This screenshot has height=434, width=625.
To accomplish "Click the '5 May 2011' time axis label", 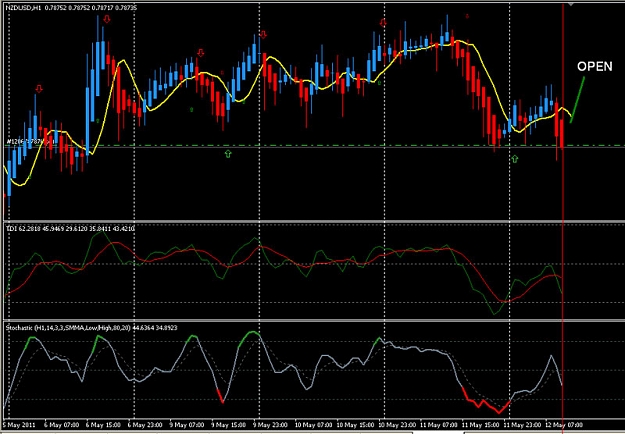I will pyautogui.click(x=20, y=424).
